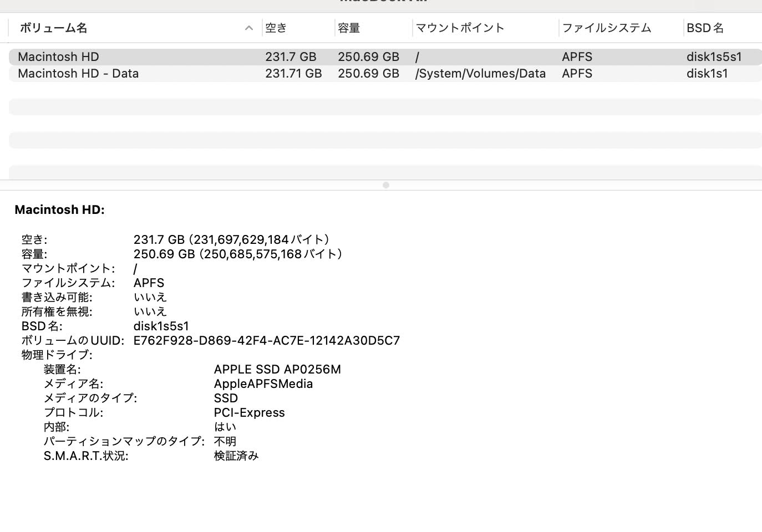Click the APPLE SSD AP0256M device name
The width and height of the screenshot is (762, 532).
coord(277,369)
